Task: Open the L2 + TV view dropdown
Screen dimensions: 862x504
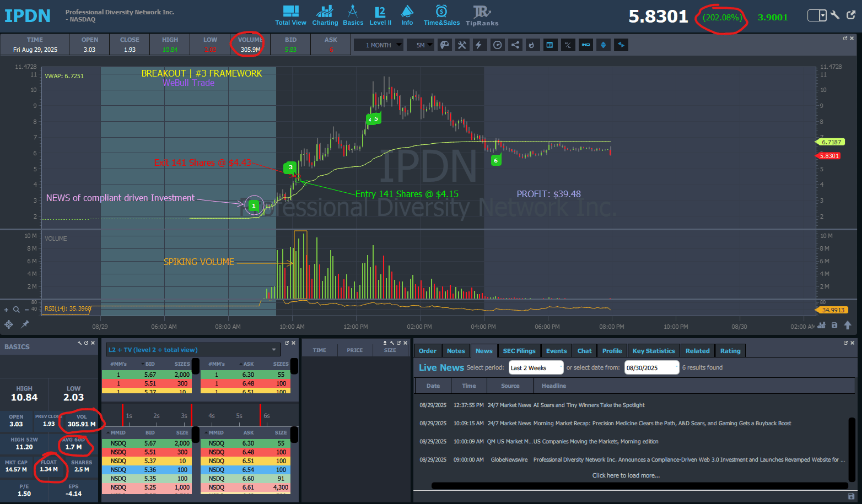Action: (193, 350)
